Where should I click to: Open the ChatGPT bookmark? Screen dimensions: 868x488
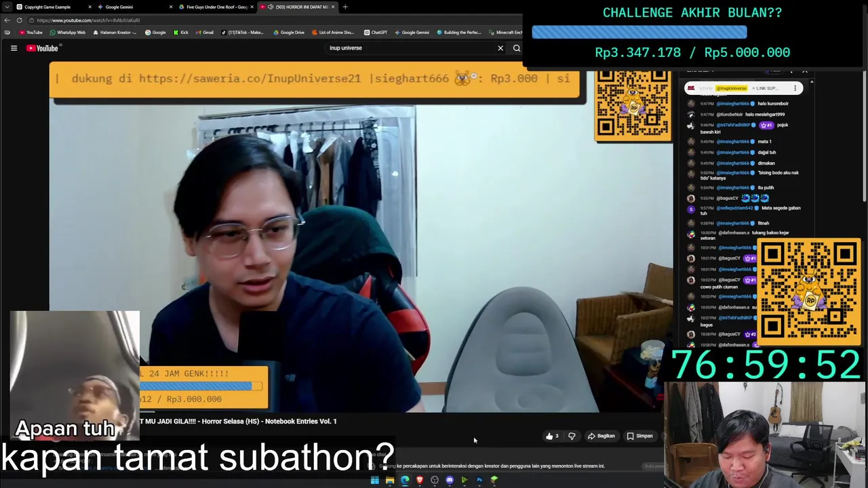click(x=376, y=33)
